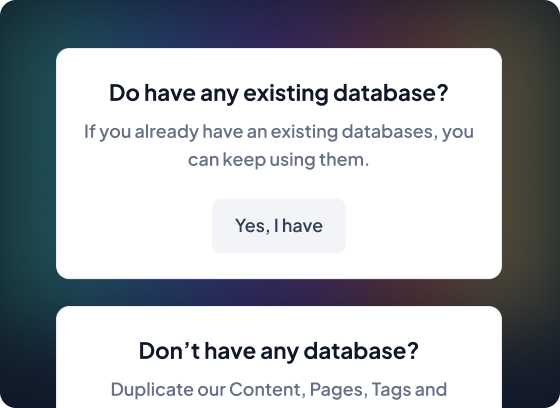The height and width of the screenshot is (408, 560).
Task: Click the brown gradient area right of the first card
Action: click(531, 163)
